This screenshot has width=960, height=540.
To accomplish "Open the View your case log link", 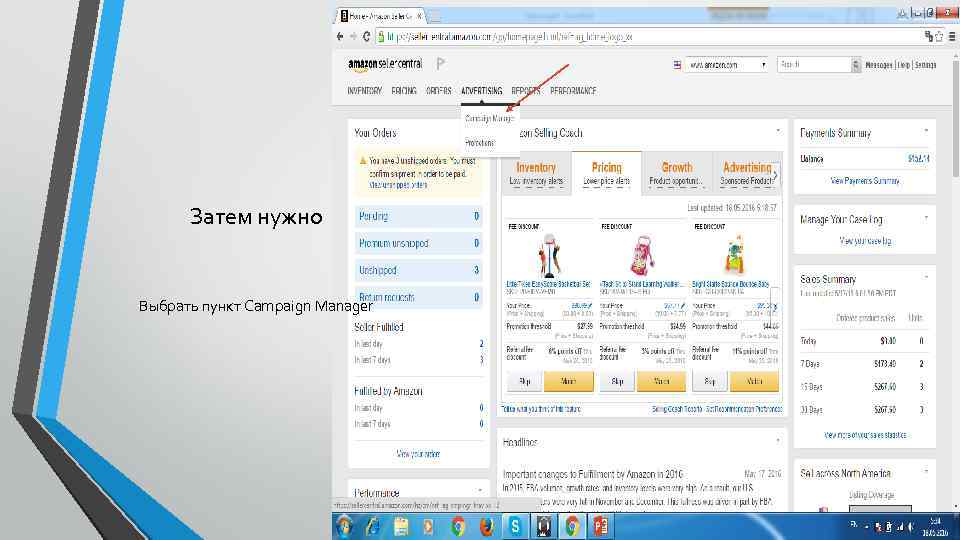I will 865,241.
